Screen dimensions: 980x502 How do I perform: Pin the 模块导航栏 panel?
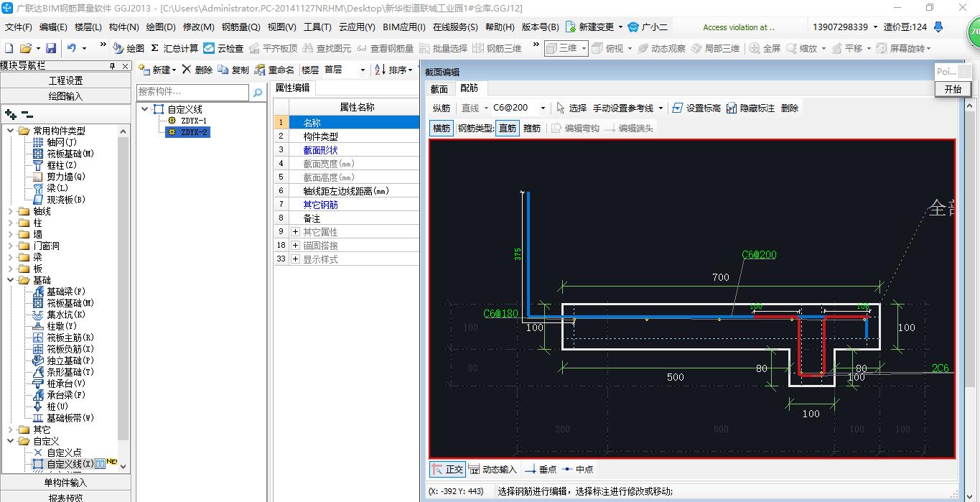click(113, 66)
